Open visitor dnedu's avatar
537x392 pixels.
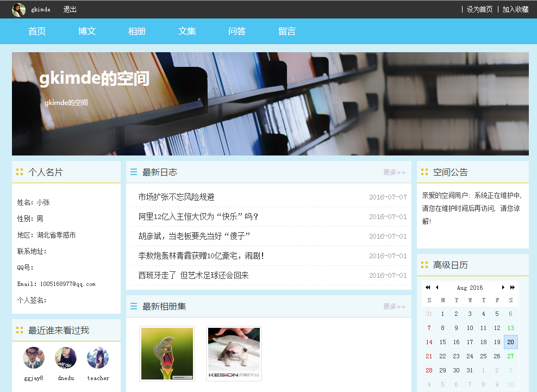66,358
